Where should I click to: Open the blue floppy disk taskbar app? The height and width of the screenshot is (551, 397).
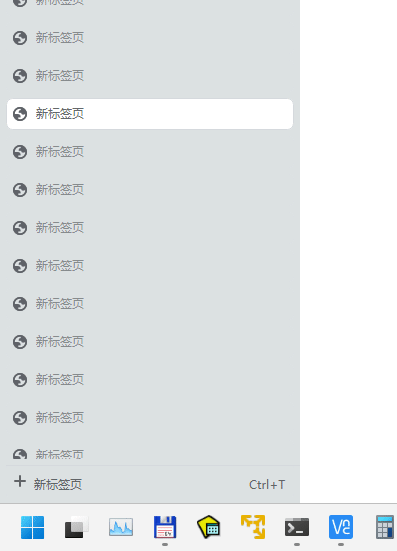[165, 527]
